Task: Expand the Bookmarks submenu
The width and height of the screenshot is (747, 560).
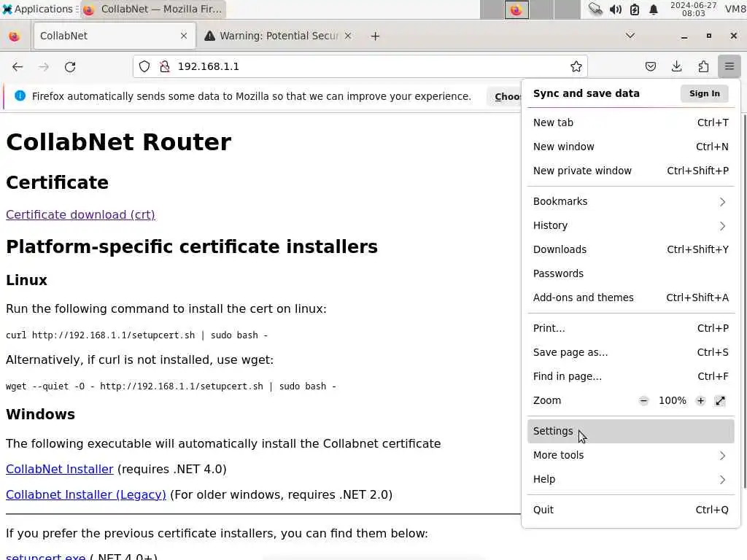Action: point(630,201)
